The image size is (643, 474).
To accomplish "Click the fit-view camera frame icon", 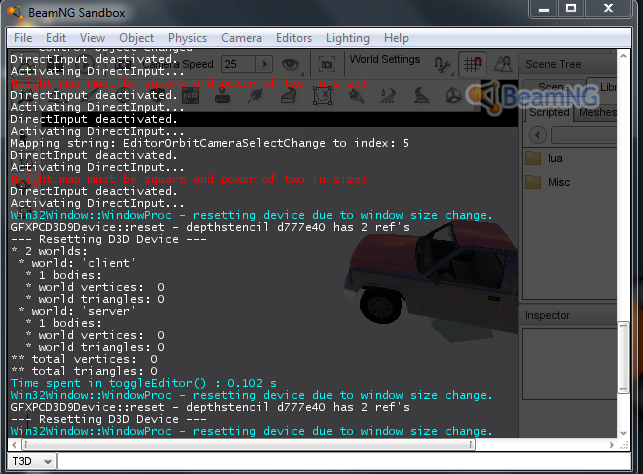I will [327, 64].
